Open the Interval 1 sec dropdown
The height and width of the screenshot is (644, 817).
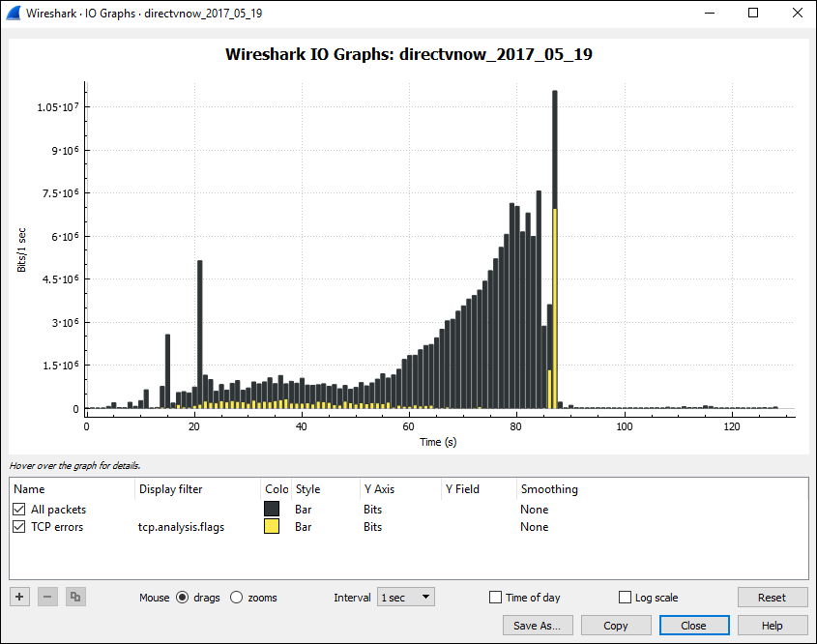click(x=406, y=598)
